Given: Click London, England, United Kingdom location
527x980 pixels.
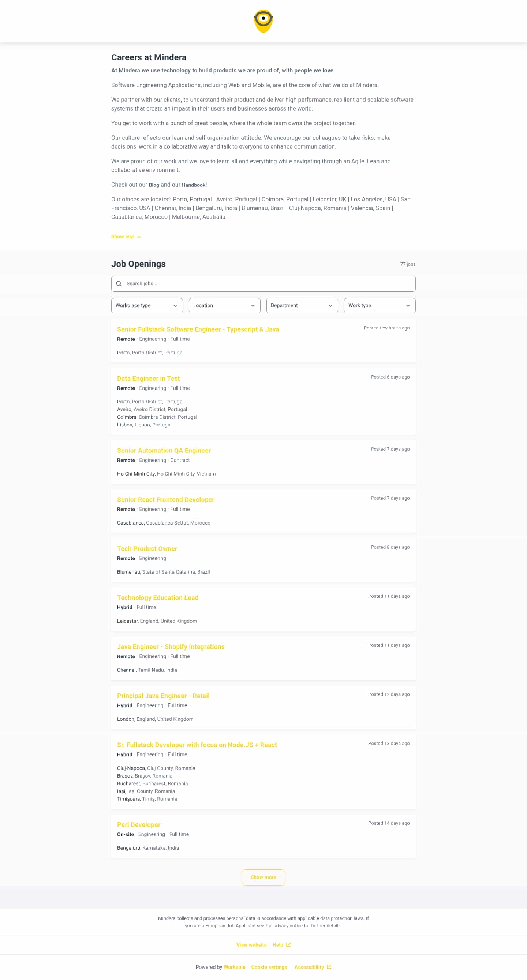Looking at the screenshot, I should [x=155, y=719].
